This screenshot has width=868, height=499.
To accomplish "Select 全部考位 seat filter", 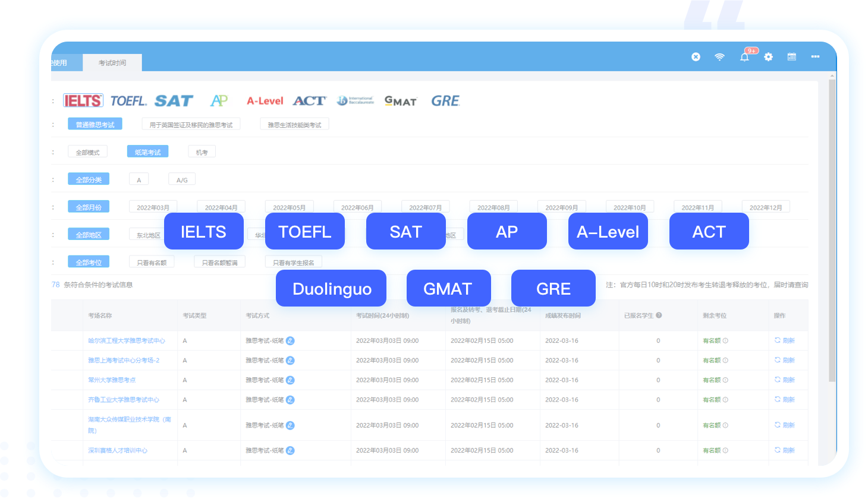I will pos(89,262).
